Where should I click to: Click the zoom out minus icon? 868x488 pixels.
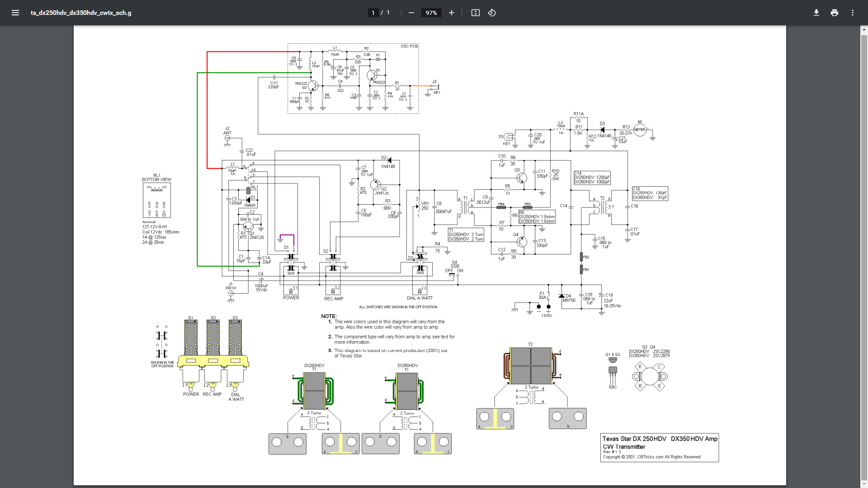411,13
